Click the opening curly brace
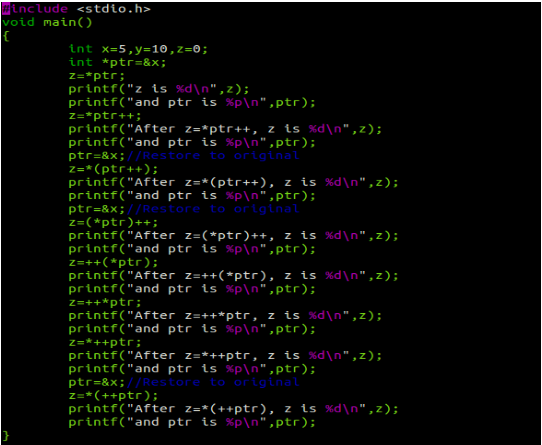The height and width of the screenshot is (445, 542). click(x=6, y=36)
